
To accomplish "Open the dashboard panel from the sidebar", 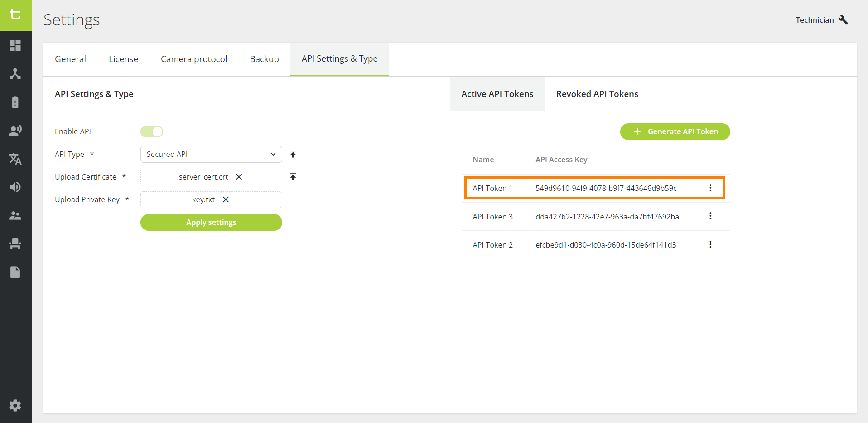I will coord(15,46).
